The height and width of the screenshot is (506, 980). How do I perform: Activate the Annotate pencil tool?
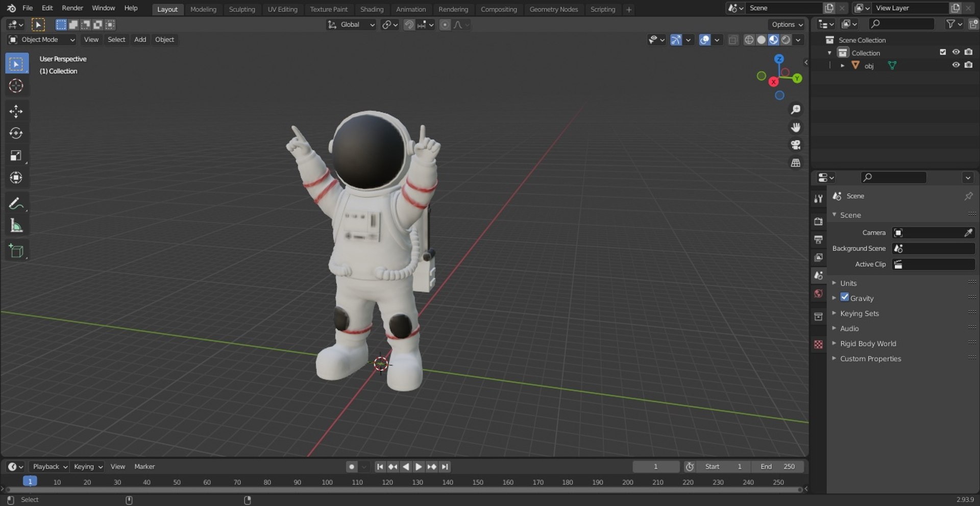16,204
